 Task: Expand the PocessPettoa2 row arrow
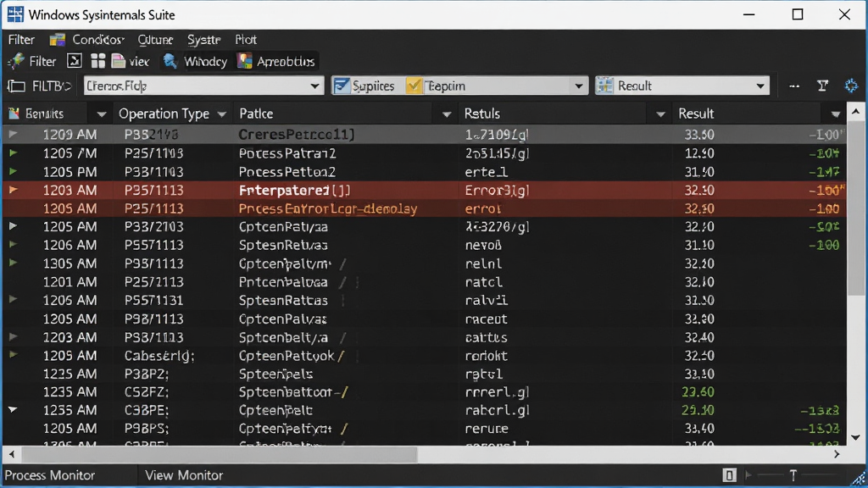pyautogui.click(x=13, y=171)
